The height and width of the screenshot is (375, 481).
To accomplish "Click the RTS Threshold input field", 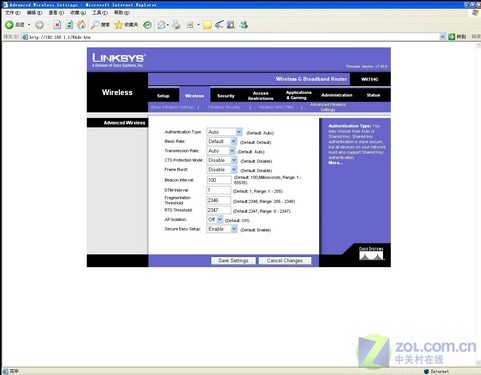I will pyautogui.click(x=219, y=210).
